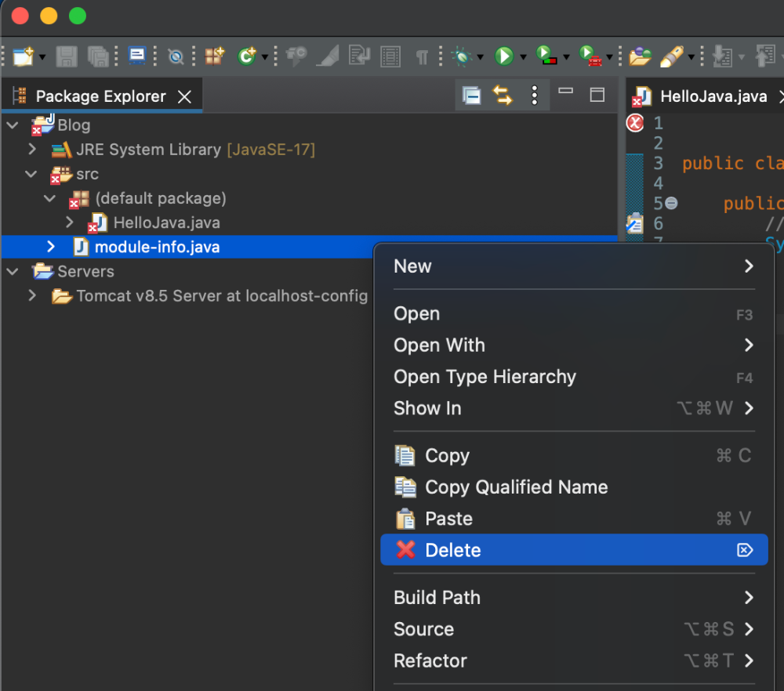Click the Collapse All icon in Package Explorer

click(471, 96)
